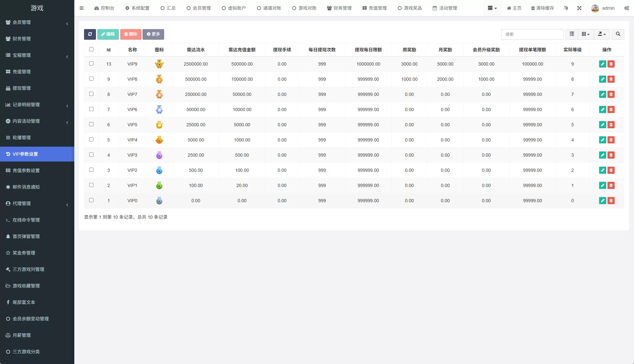Open the columns dropdown above the table
The width and height of the screenshot is (634, 364).
click(586, 34)
